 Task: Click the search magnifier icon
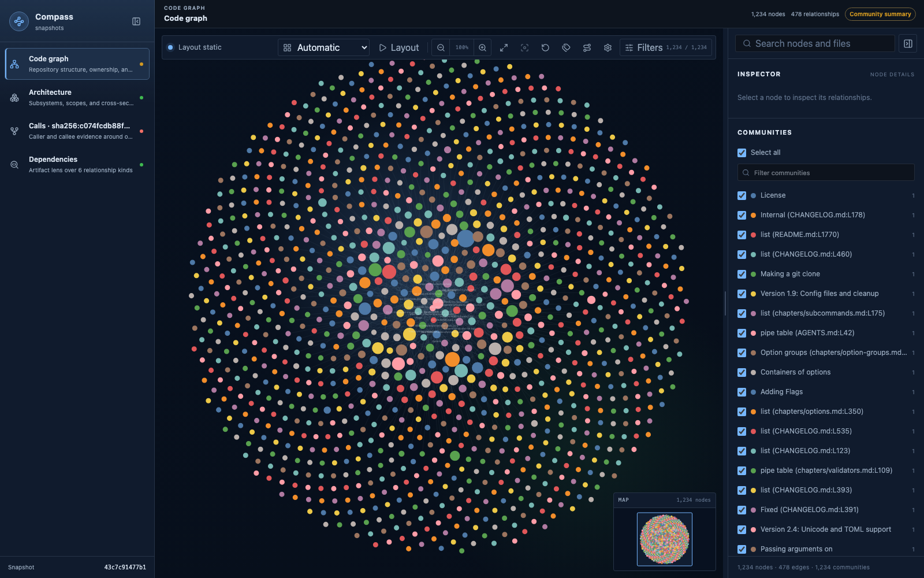(x=747, y=43)
